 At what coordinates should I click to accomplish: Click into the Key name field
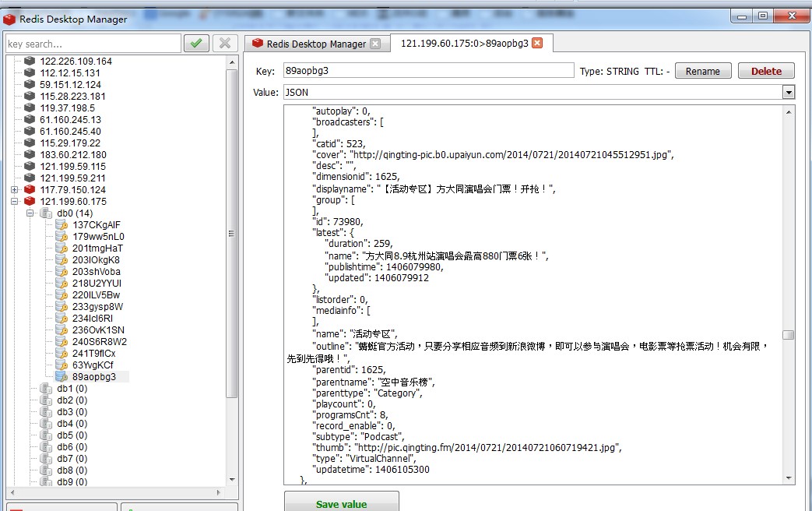[x=429, y=70]
